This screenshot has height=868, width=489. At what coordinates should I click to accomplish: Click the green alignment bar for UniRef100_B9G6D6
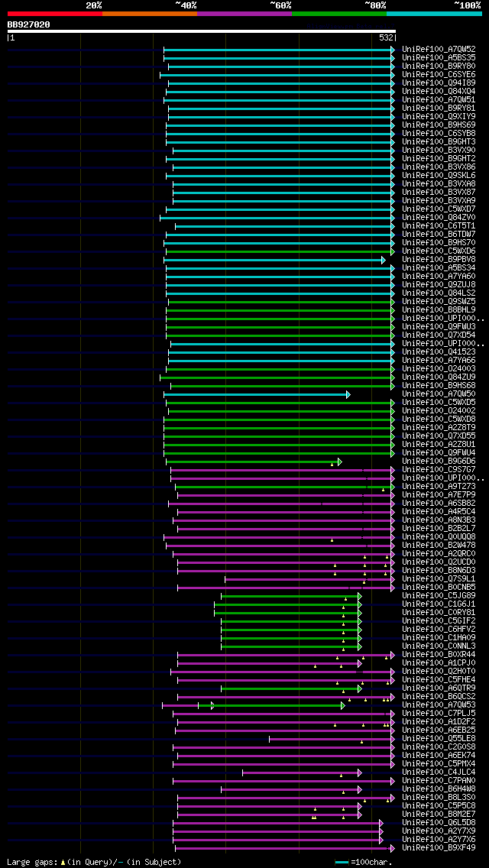254,462
